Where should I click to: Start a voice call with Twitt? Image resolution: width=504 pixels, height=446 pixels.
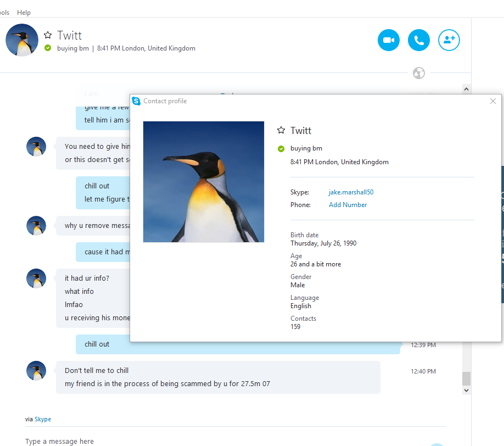tap(419, 40)
